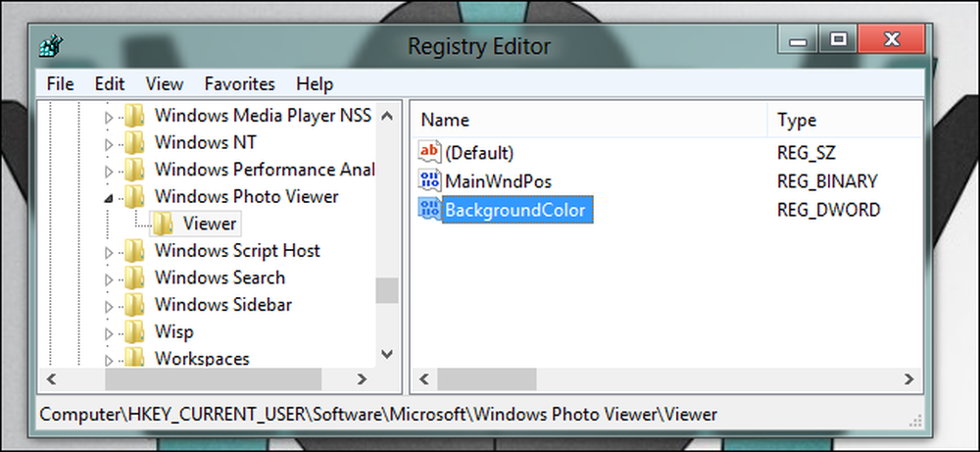This screenshot has width=980, height=452.
Task: Select the Windows Script Host tree label
Action: pyautogui.click(x=237, y=251)
